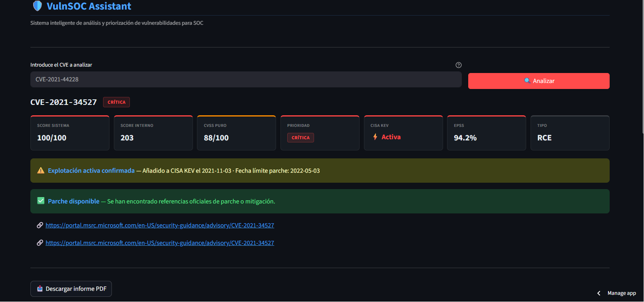The width and height of the screenshot is (644, 302).
Task: Click the chain link icon beside first URL
Action: [40, 225]
